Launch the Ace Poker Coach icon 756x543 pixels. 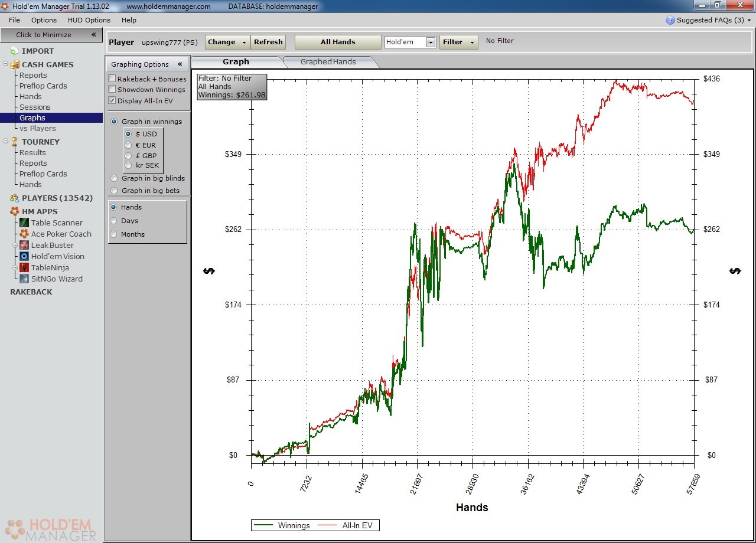(x=24, y=234)
